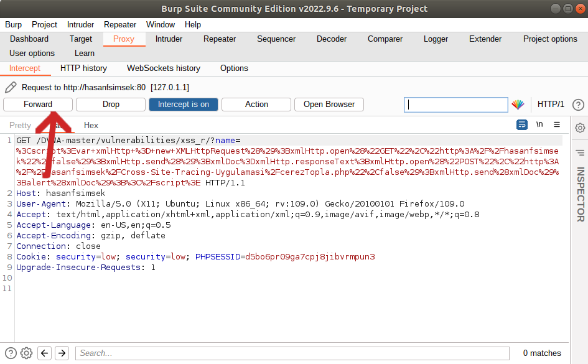The height and width of the screenshot is (364, 588).
Task: Forward the intercepted request
Action: coord(38,105)
